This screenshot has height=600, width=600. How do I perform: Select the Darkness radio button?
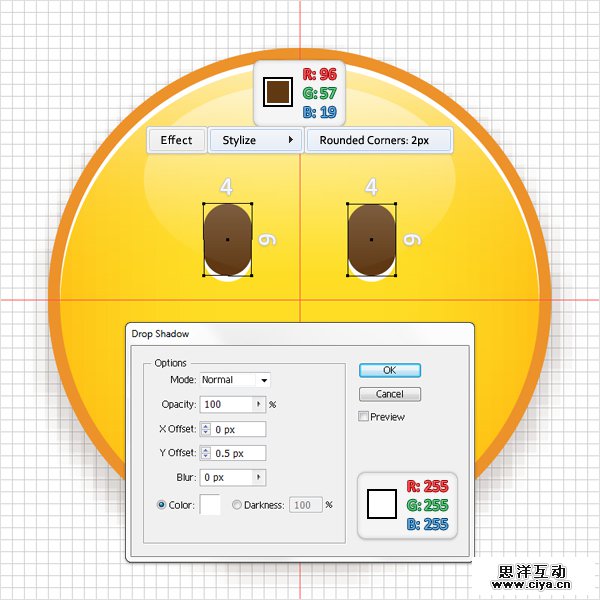click(x=237, y=505)
